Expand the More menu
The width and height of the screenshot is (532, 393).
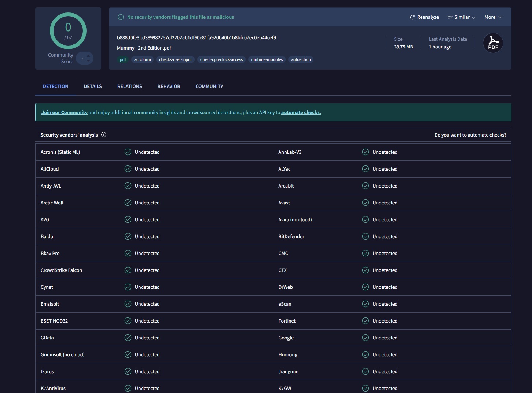[x=494, y=17]
